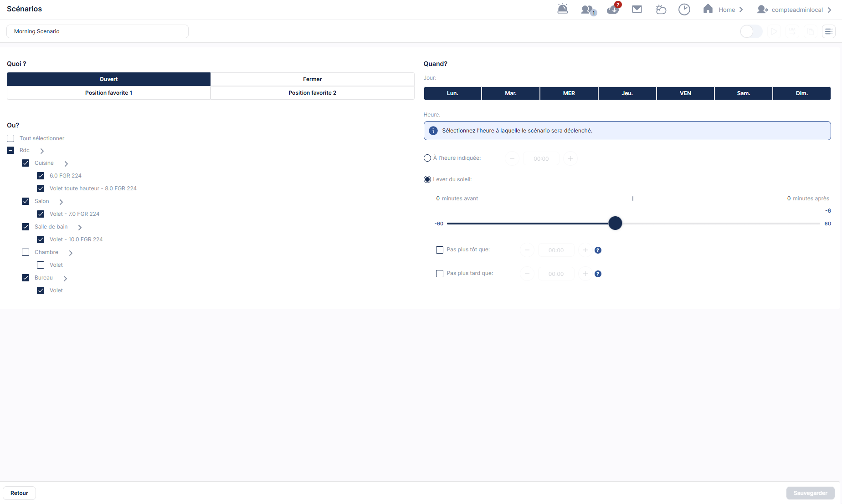Viewport: 842px width, 504px height.
Task: Open cloud download updates icon
Action: click(613, 10)
